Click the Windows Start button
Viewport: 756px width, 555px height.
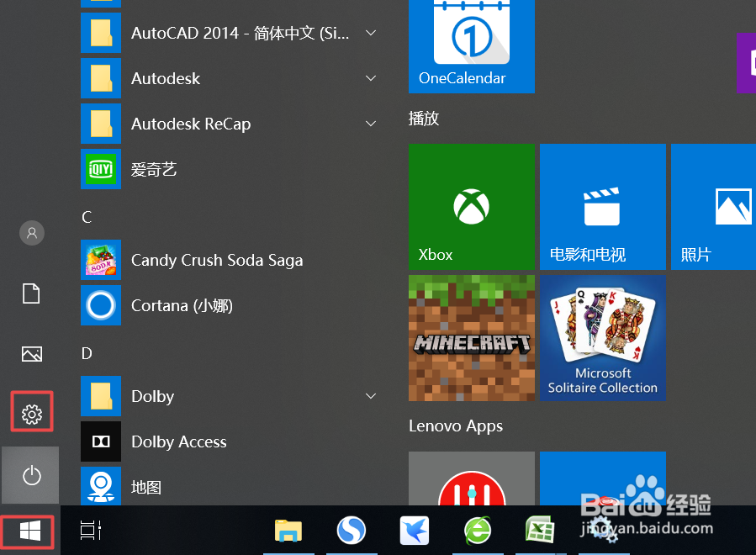[30, 531]
